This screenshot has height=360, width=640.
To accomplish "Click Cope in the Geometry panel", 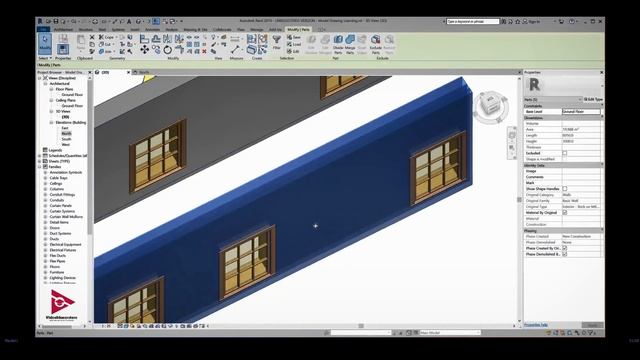I will [106, 37].
